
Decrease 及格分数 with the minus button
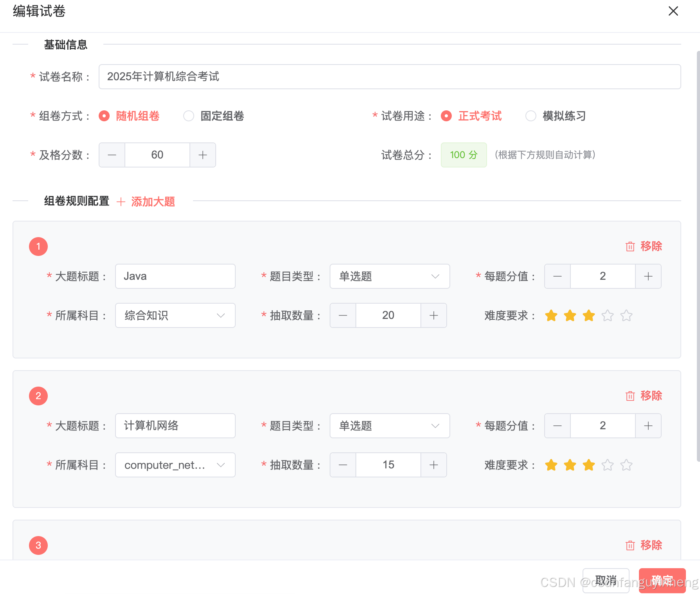(112, 155)
